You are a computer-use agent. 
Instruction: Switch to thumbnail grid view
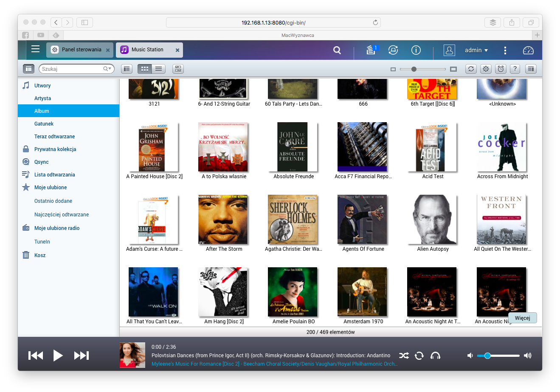point(145,69)
